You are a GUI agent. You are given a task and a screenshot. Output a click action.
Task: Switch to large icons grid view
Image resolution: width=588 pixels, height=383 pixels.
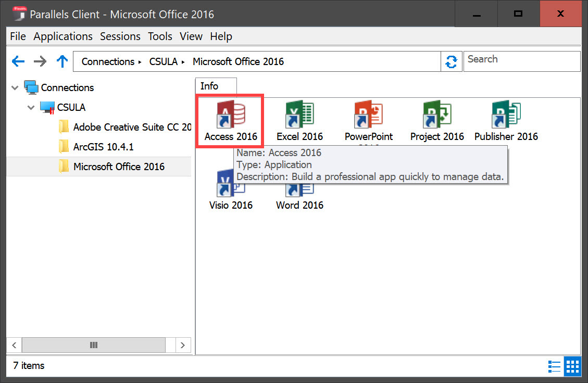click(572, 366)
